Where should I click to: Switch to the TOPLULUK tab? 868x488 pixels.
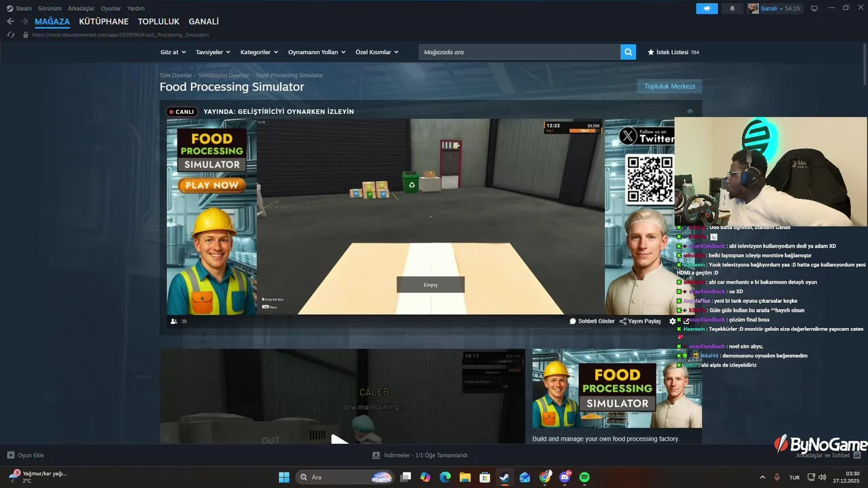[x=159, y=22]
